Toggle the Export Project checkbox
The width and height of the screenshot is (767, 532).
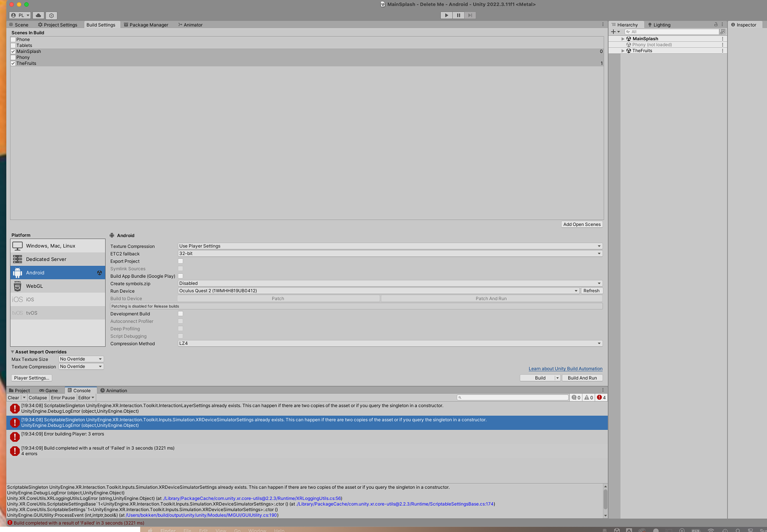181,261
